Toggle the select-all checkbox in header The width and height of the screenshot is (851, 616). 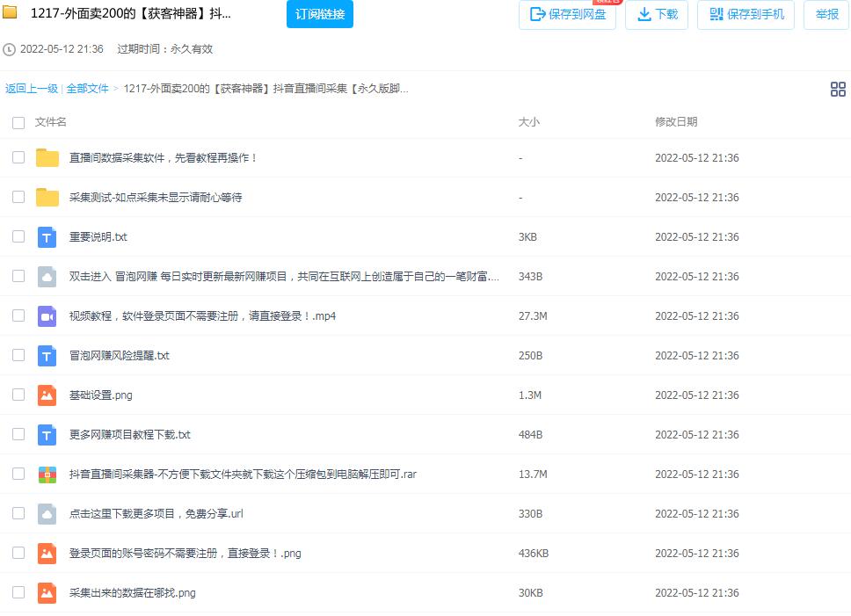[x=18, y=122]
